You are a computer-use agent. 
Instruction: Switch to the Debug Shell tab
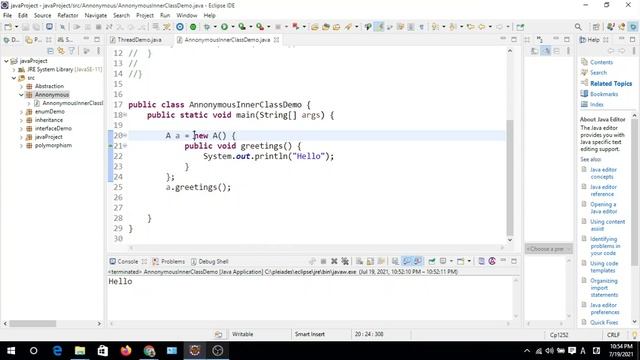tap(209, 262)
